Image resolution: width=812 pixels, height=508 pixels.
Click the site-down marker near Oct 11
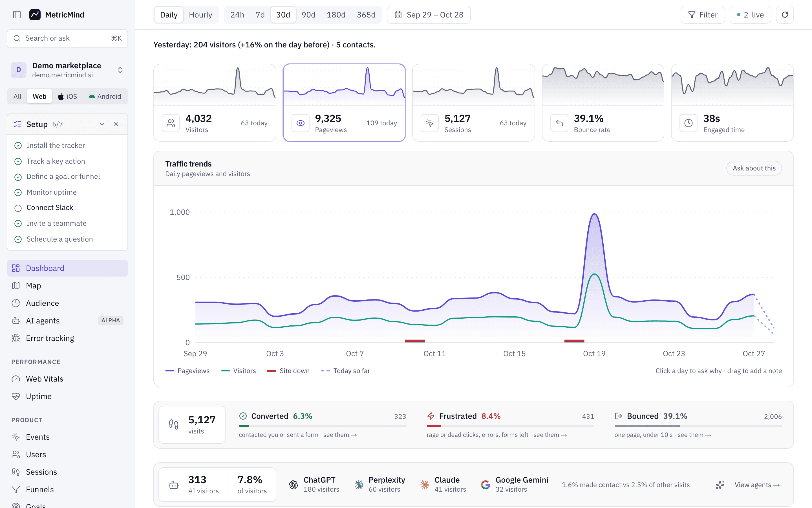point(415,341)
